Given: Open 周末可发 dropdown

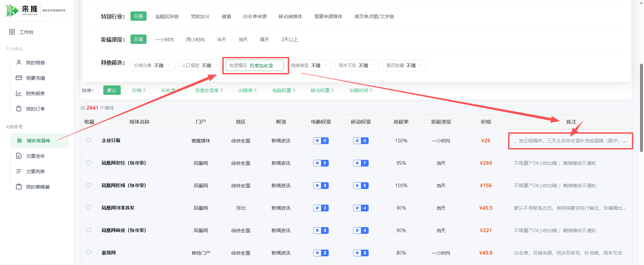Looking at the screenshot, I should (357, 65).
